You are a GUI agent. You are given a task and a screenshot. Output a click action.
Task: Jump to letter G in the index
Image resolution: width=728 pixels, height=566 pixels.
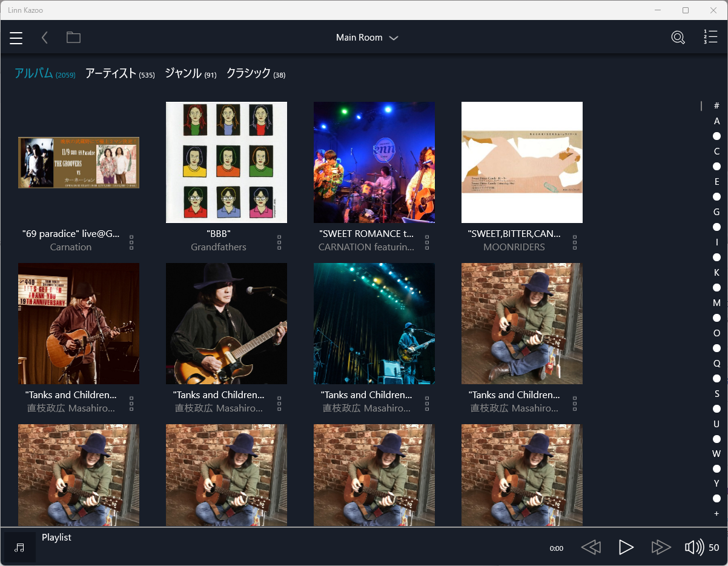[x=716, y=212]
